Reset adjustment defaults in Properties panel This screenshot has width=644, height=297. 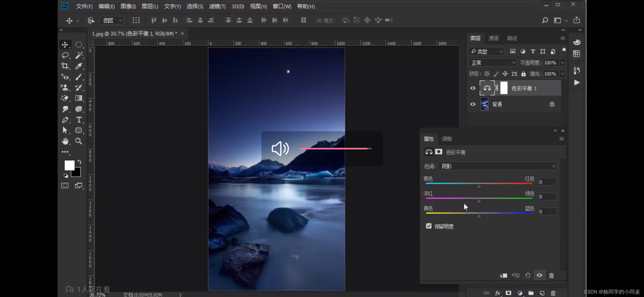point(527,275)
